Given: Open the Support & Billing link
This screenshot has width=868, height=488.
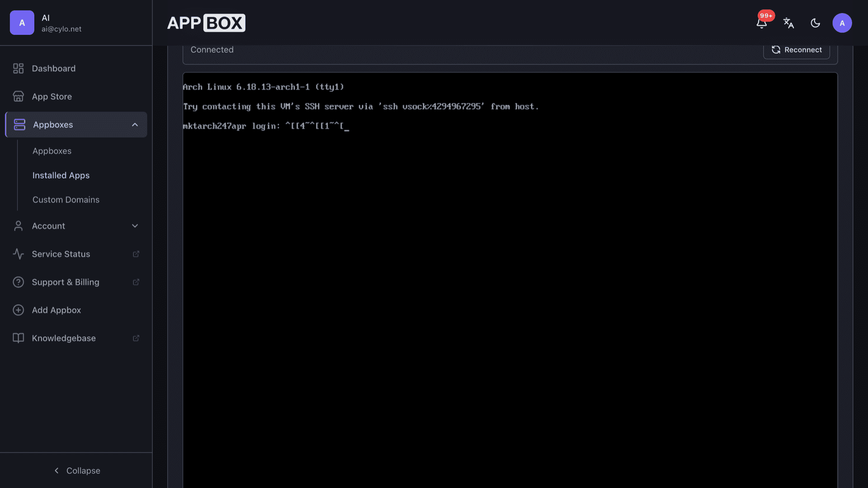Looking at the screenshot, I should [76, 282].
